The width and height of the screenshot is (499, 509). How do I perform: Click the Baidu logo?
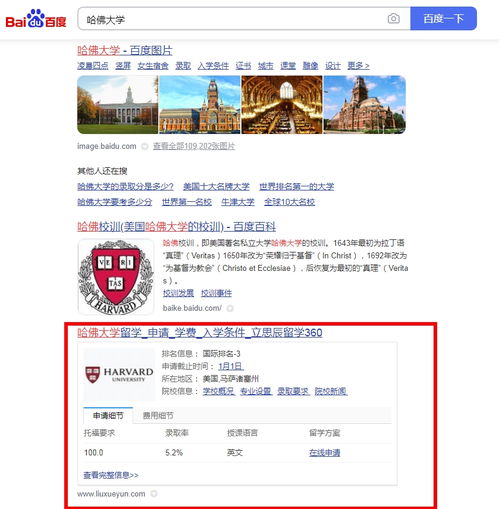coord(36,19)
